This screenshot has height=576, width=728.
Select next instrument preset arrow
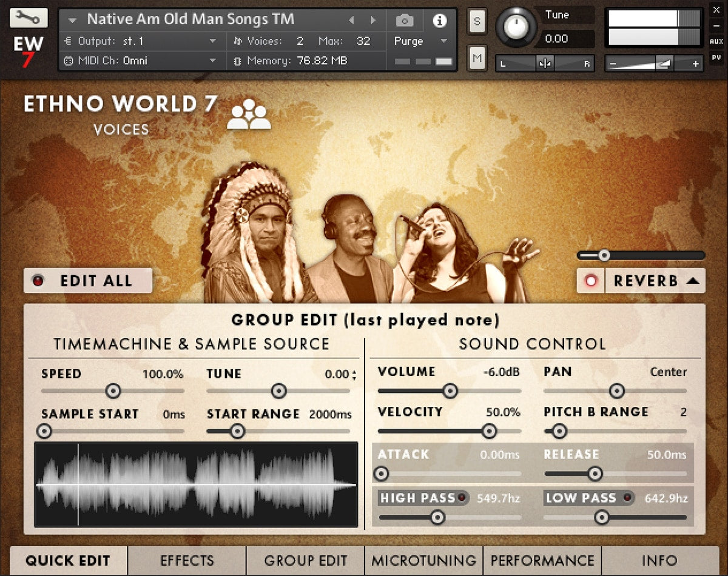coord(372,20)
